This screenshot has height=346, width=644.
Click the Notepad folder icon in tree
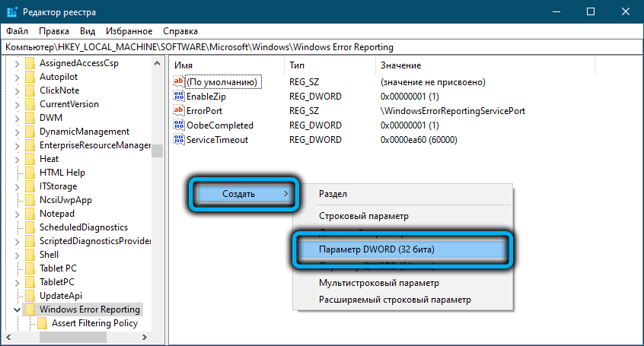(x=30, y=214)
